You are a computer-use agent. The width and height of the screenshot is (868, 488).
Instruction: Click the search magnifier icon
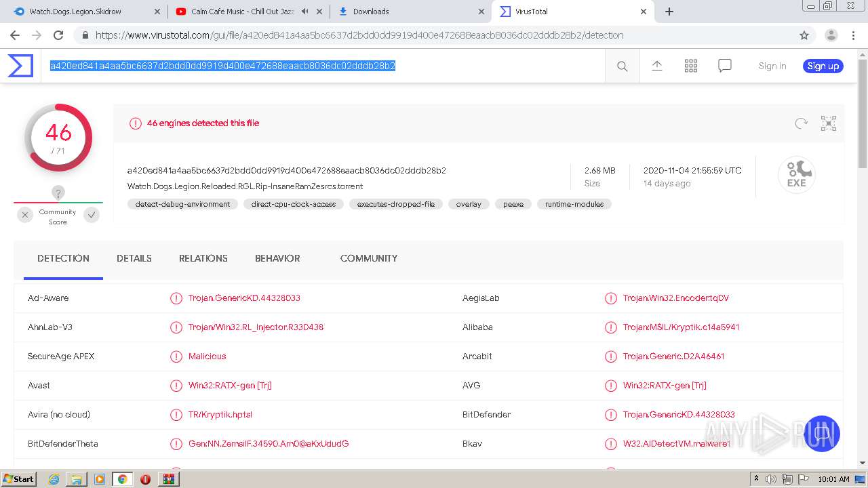622,66
